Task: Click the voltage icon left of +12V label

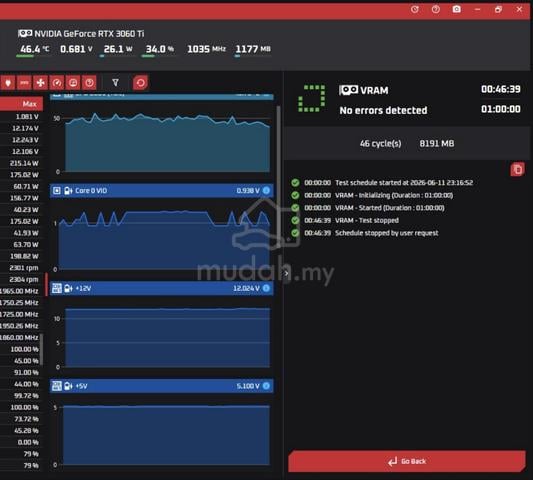Action: pos(68,288)
